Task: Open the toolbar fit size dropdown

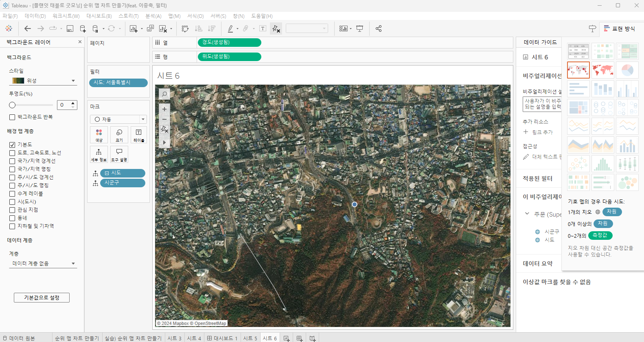Action: point(307,28)
